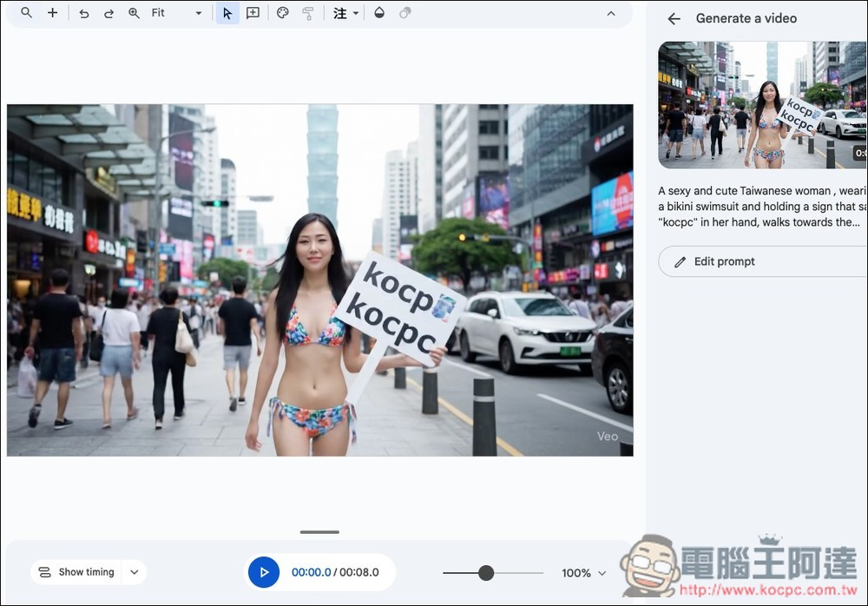Open the Fit zoom dropdown
This screenshot has width=868, height=606.
click(x=176, y=13)
